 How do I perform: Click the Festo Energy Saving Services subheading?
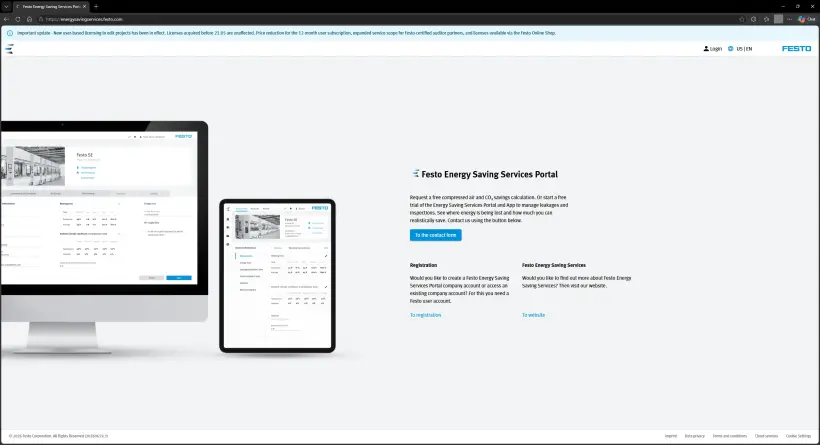554,265
